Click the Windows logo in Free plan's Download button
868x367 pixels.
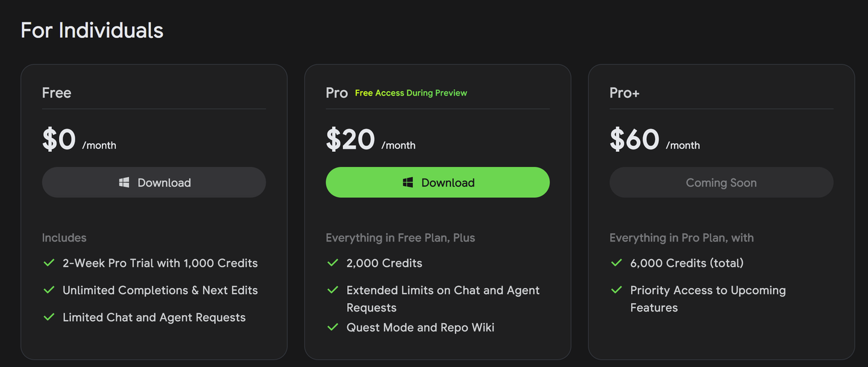tap(124, 182)
